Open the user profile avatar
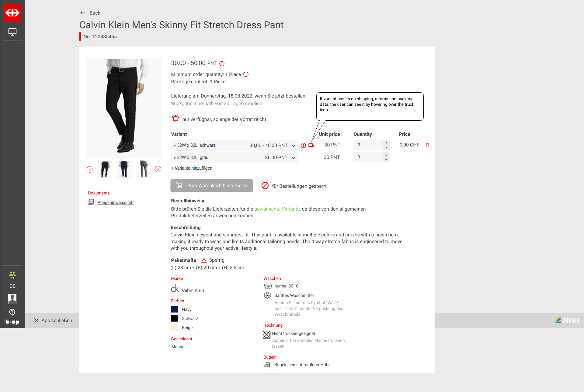 click(x=12, y=299)
